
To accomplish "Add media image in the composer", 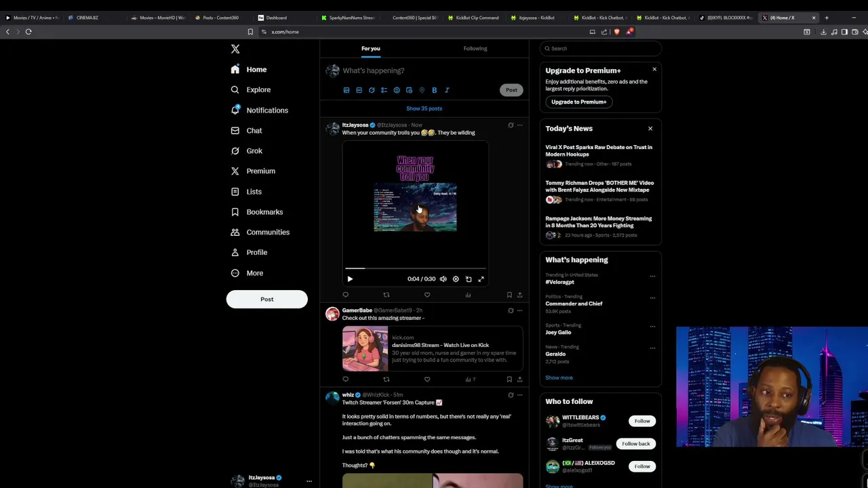I will [x=347, y=90].
